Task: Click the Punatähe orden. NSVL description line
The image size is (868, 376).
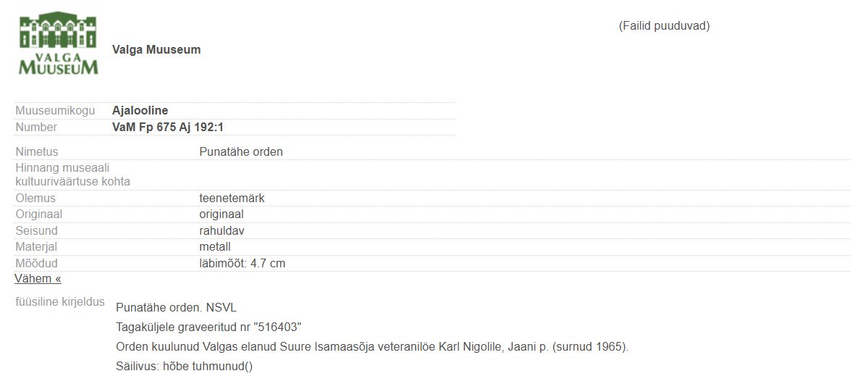Action: [x=176, y=308]
